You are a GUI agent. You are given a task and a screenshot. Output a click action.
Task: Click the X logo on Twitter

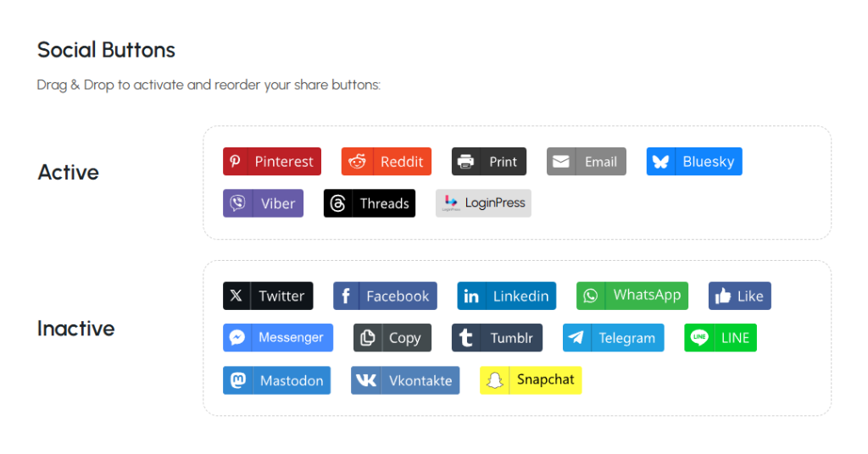point(236,296)
